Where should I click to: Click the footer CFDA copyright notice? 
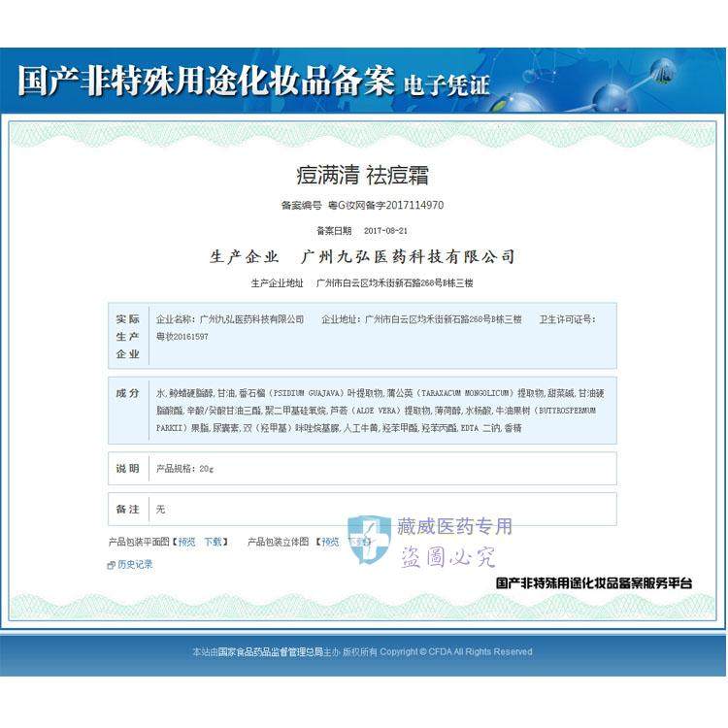click(363, 652)
